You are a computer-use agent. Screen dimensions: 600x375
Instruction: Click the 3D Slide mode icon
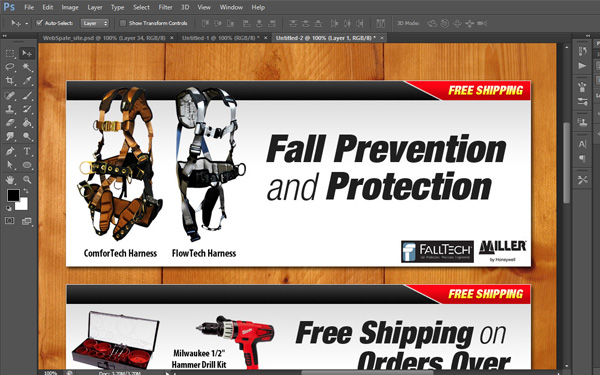coord(470,23)
